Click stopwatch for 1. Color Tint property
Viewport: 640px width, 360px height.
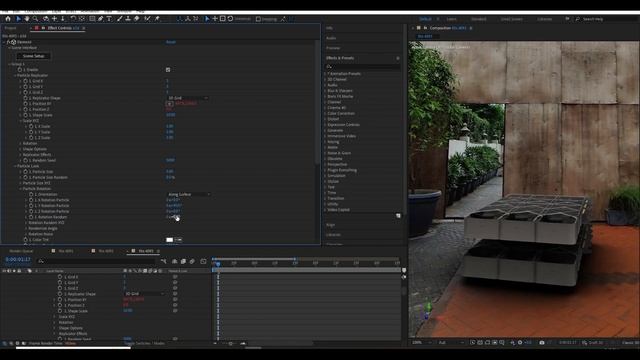click(x=25, y=240)
